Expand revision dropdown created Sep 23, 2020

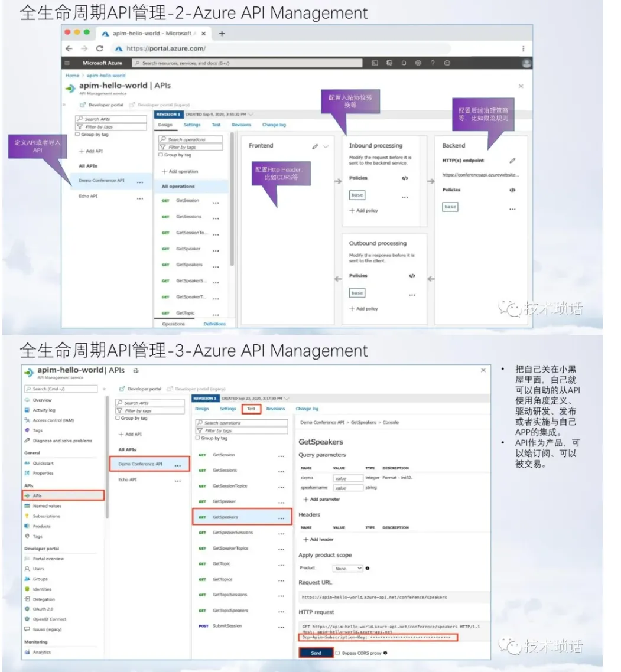point(287,399)
